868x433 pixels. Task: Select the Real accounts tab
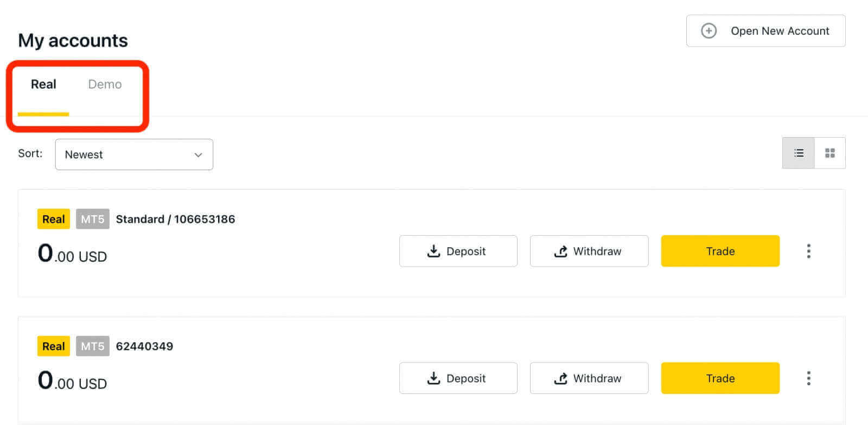tap(43, 85)
